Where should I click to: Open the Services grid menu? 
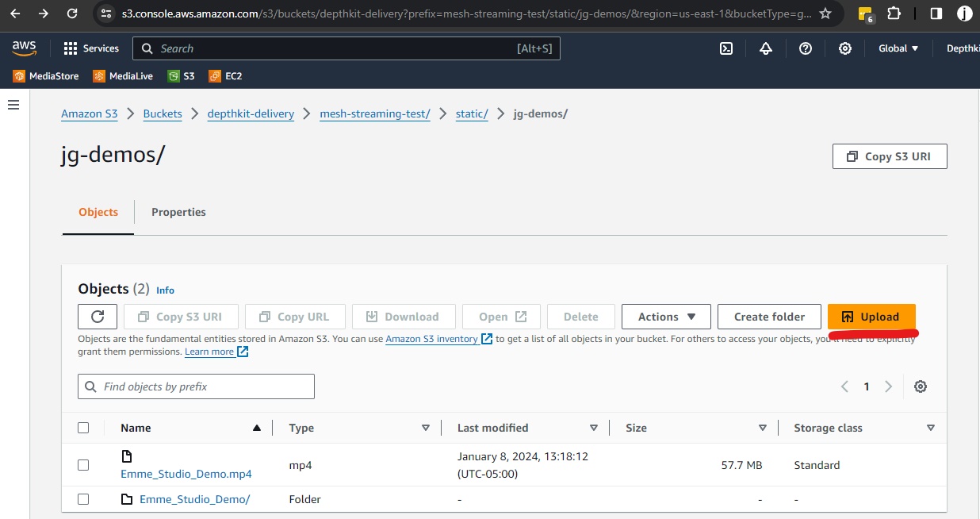click(91, 48)
